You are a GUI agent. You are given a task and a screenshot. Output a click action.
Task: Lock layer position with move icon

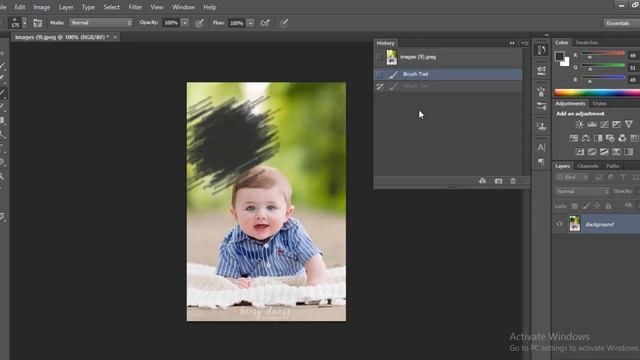597,206
